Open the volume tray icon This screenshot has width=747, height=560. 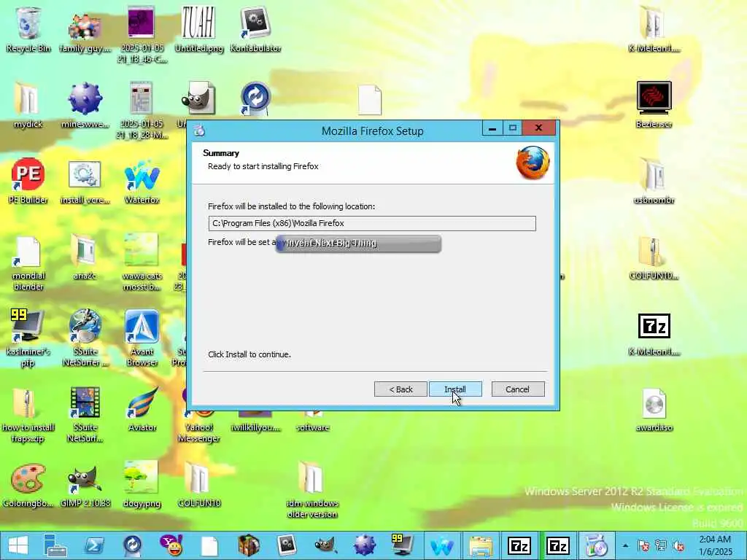tap(678, 545)
